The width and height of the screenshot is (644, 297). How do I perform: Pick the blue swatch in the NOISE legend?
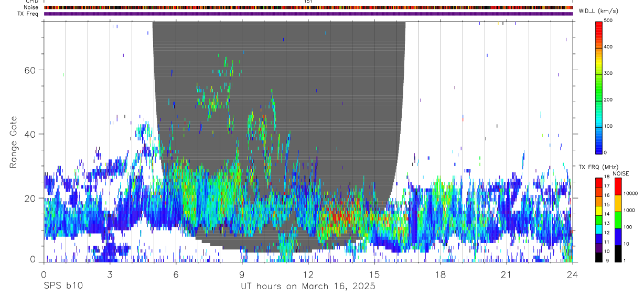(618, 236)
